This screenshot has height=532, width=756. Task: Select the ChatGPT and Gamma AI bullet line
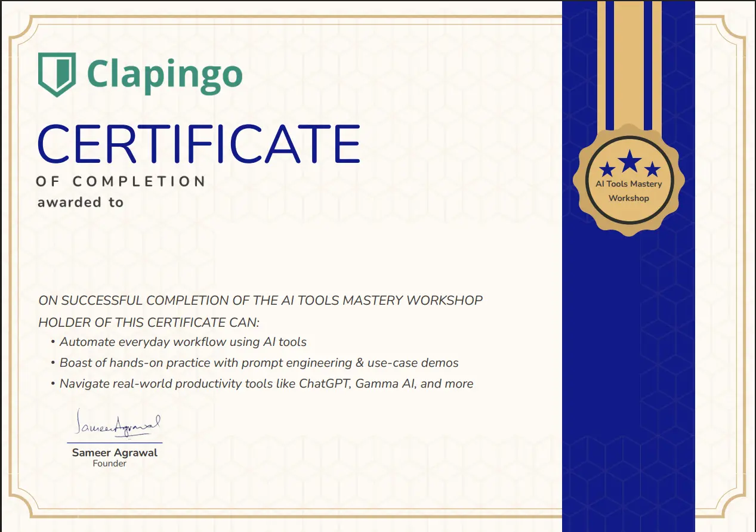click(x=266, y=383)
